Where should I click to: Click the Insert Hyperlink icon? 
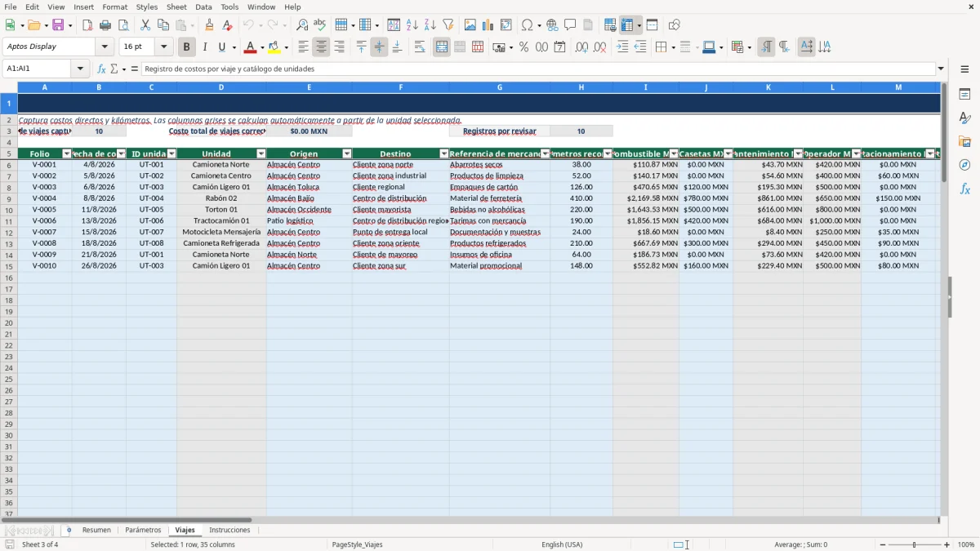[553, 25]
